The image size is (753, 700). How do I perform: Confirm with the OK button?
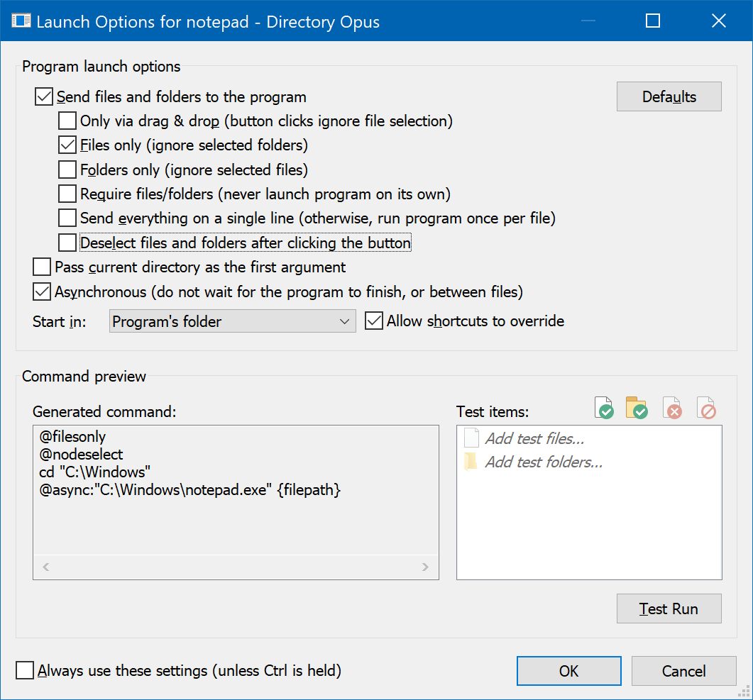[568, 671]
